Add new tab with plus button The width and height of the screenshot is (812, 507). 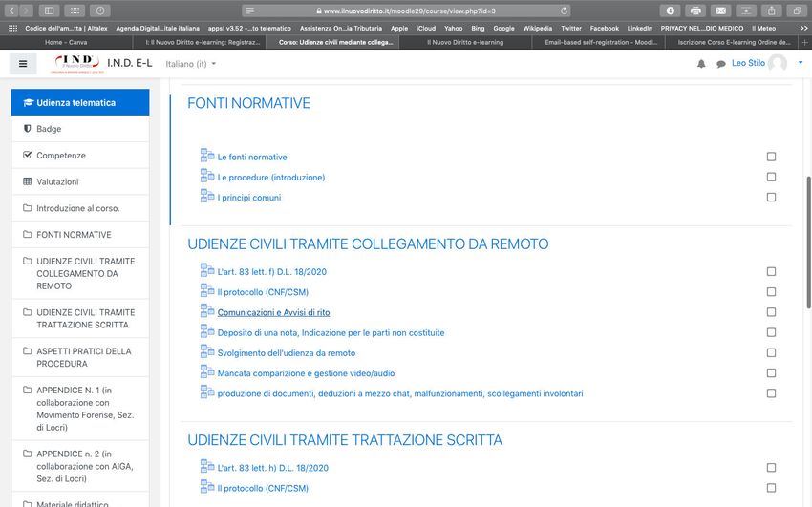[x=804, y=42]
